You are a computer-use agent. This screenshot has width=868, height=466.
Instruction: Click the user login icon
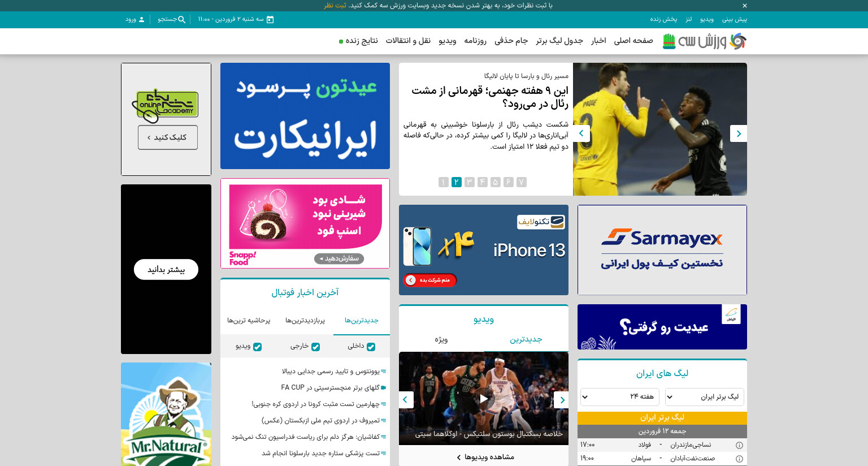tap(141, 19)
